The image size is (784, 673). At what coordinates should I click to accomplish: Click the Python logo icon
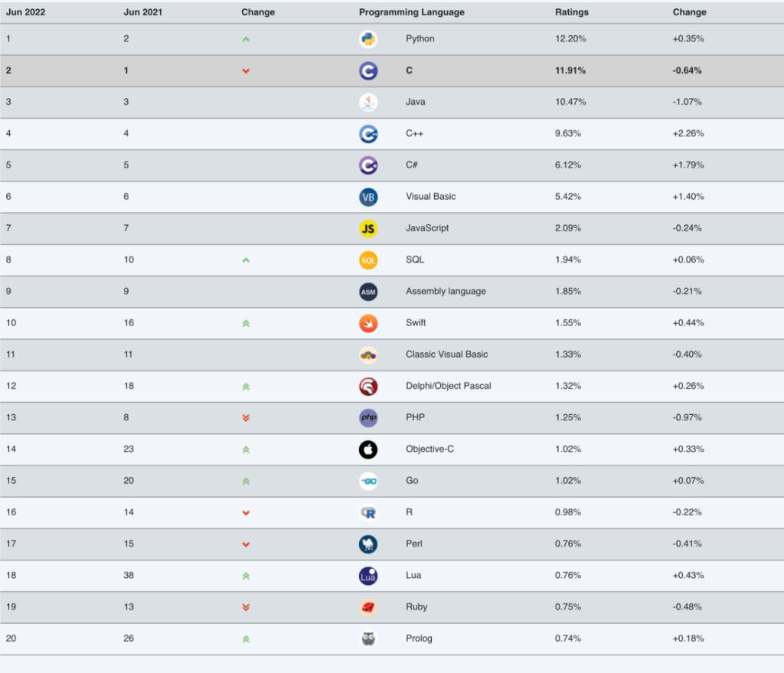(368, 39)
